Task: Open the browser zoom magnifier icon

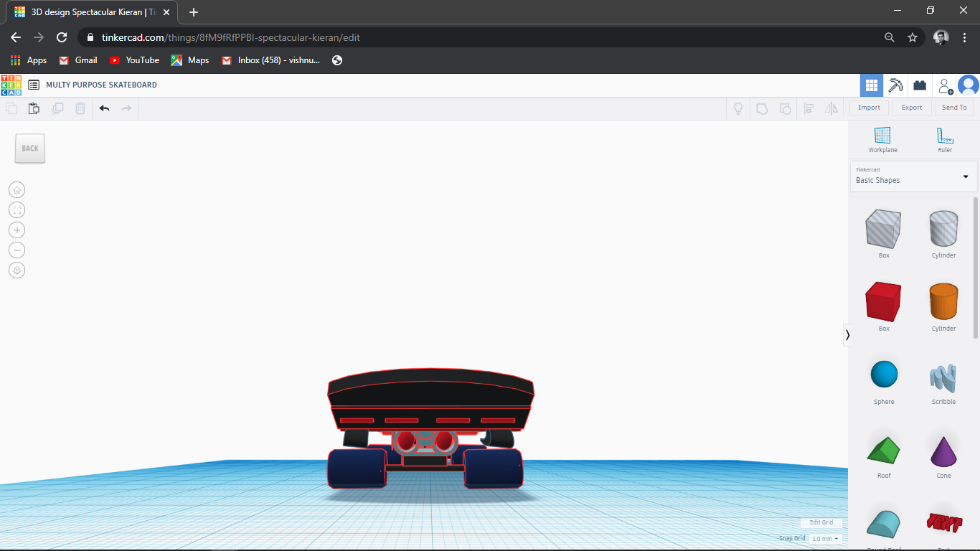Action: point(890,37)
